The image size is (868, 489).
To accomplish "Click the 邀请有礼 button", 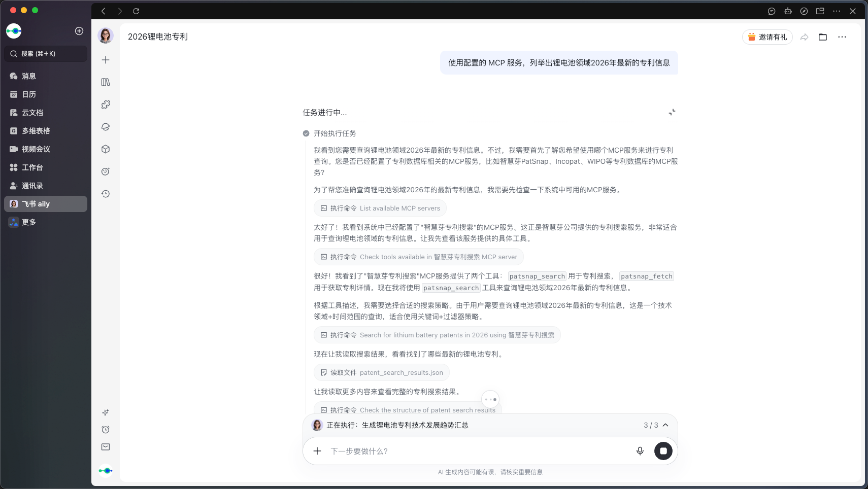I will pyautogui.click(x=767, y=37).
